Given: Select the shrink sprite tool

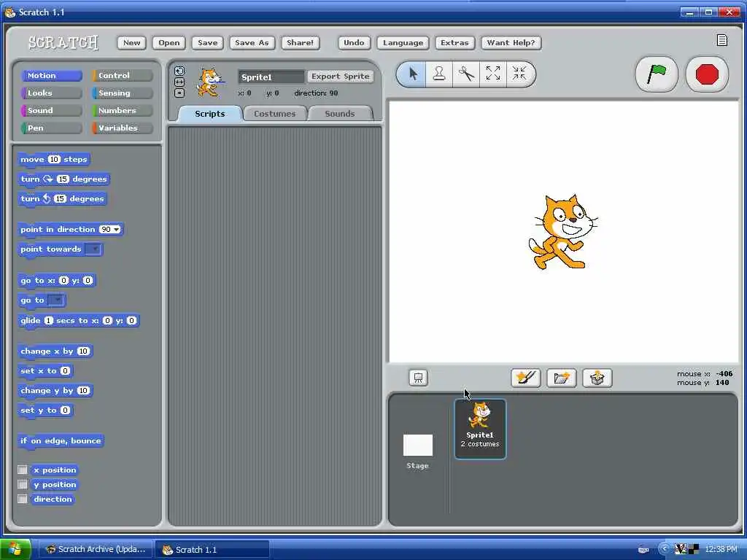Looking at the screenshot, I should coord(519,74).
